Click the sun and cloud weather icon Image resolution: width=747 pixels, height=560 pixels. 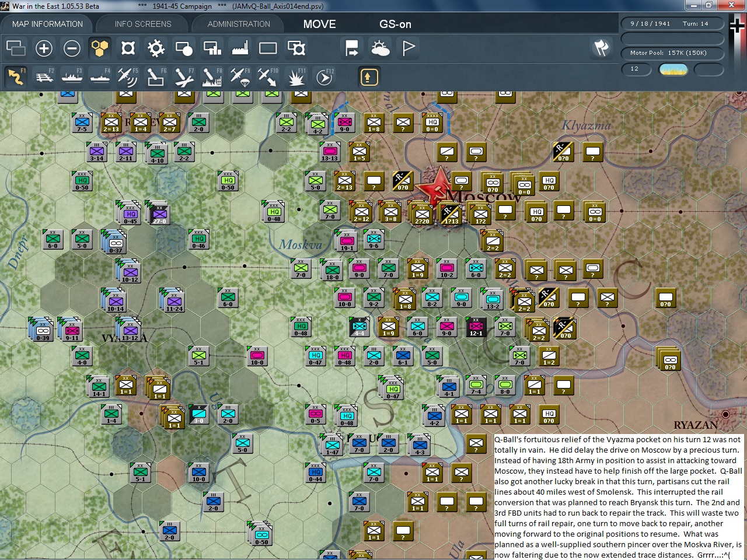380,48
